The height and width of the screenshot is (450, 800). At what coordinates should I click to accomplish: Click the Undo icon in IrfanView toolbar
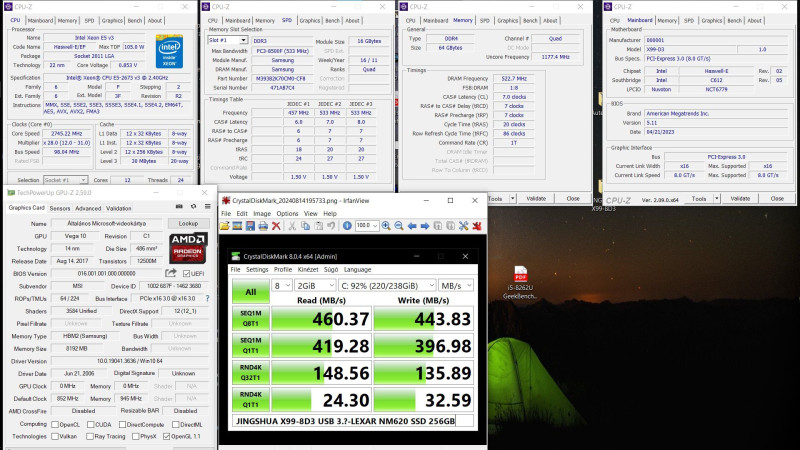tap(331, 226)
